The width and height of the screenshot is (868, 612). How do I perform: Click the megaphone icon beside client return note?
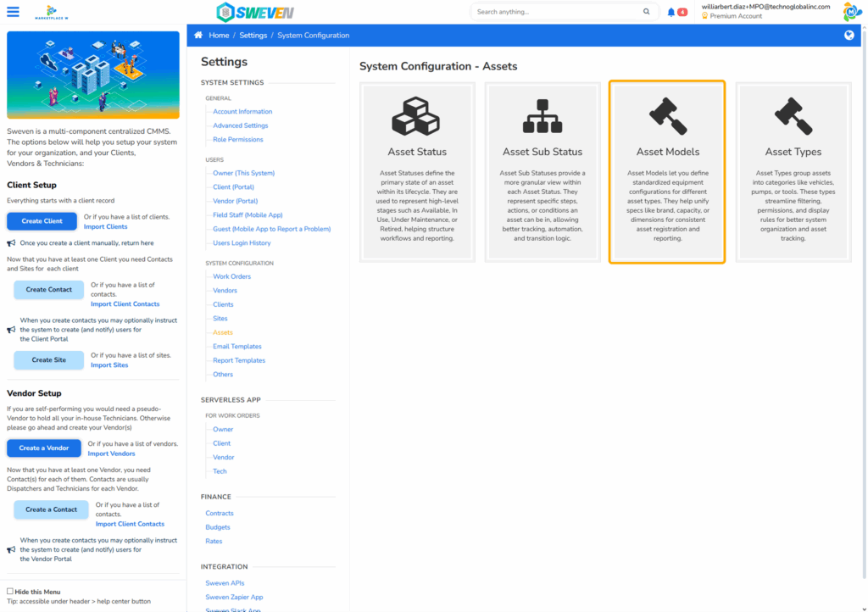[11, 243]
